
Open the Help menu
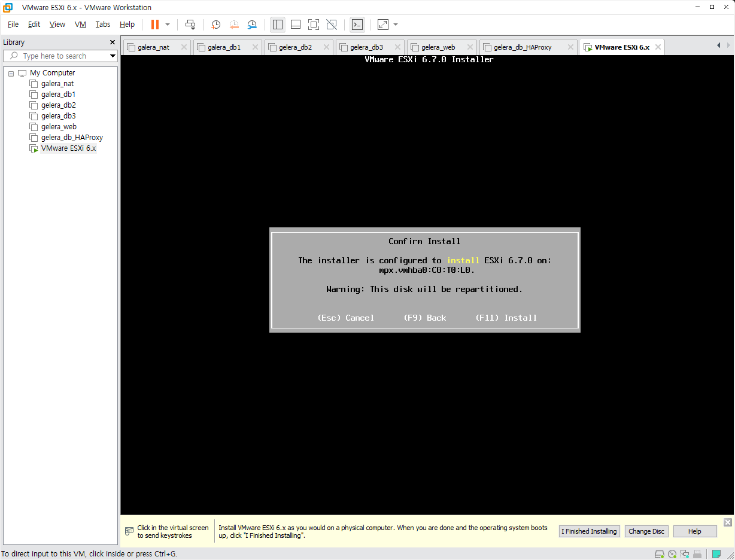tap(127, 25)
